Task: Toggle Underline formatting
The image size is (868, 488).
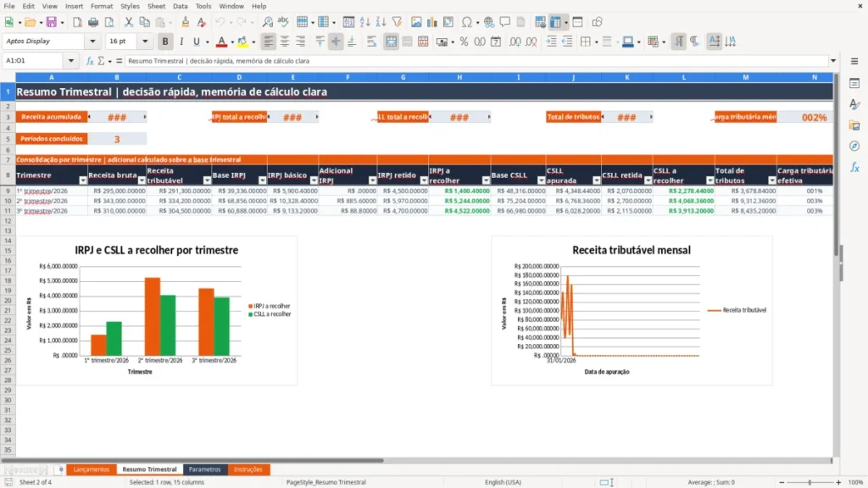Action: (x=196, y=42)
